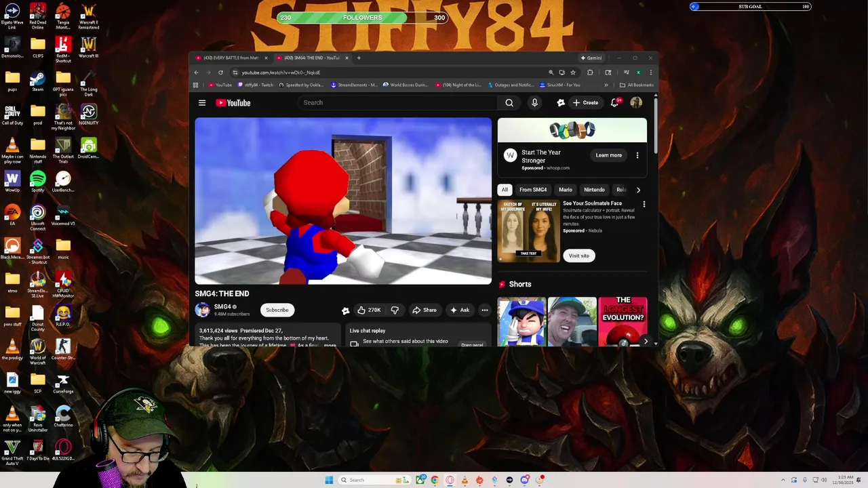868x488 pixels.
Task: Click the YouTube logo to go home
Action: (233, 103)
